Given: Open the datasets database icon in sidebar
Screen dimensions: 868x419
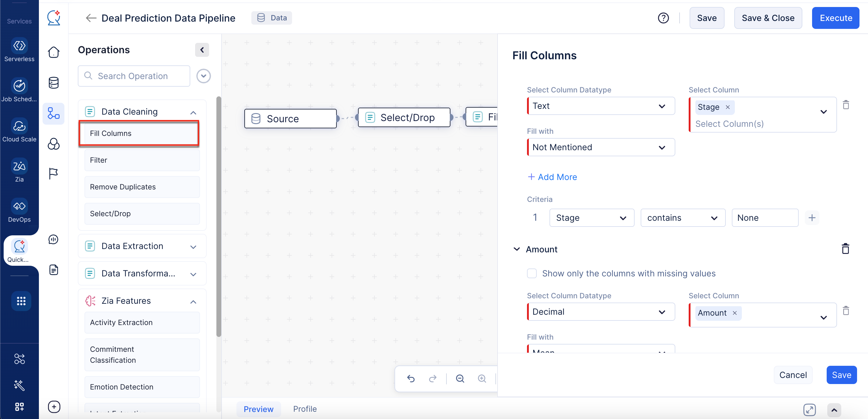Looking at the screenshot, I should (x=53, y=83).
